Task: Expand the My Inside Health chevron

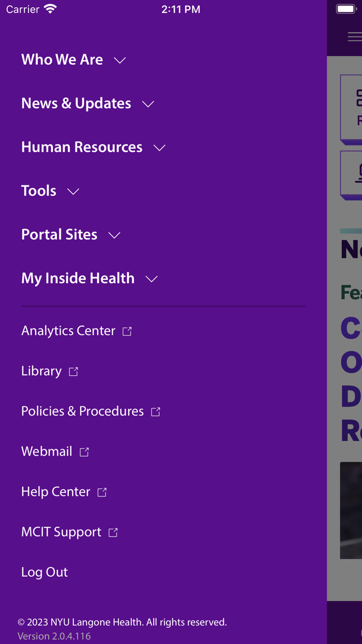Action: pos(152,279)
